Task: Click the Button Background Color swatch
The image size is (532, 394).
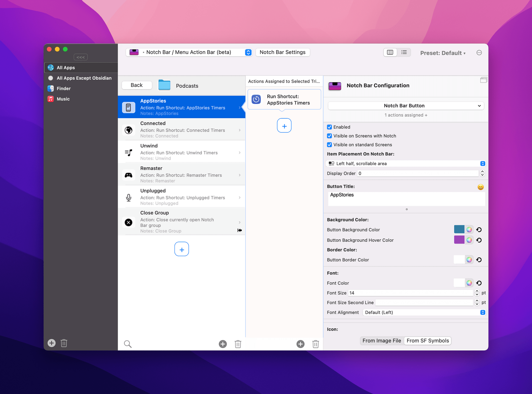Action: click(459, 229)
